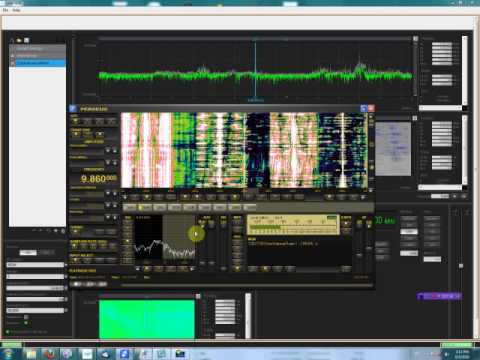Click the save disk icon above the left list
This screenshot has width=480, height=360.
pyautogui.click(x=26, y=40)
